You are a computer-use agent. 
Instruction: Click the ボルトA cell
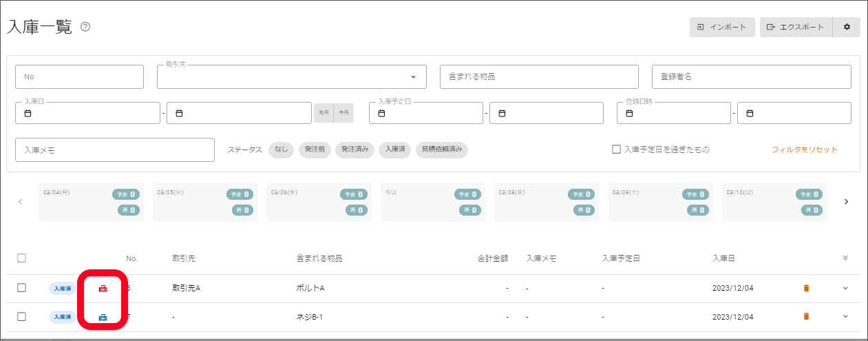click(310, 288)
